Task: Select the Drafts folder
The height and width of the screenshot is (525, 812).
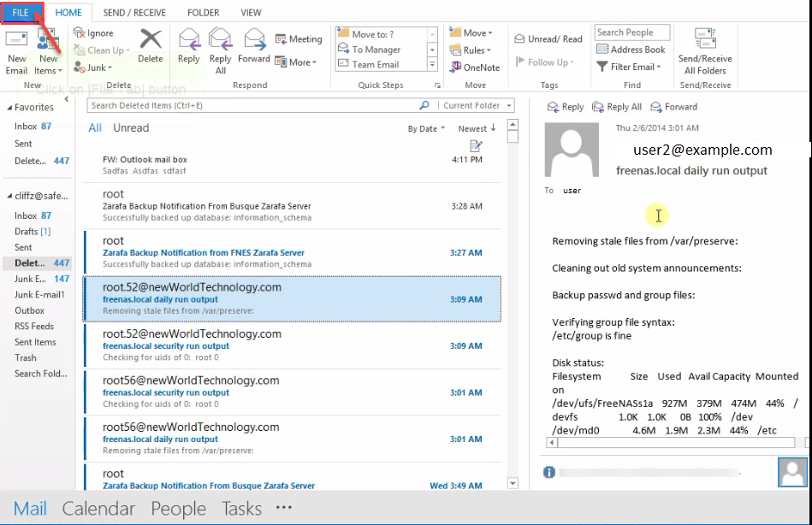Action: pyautogui.click(x=33, y=232)
